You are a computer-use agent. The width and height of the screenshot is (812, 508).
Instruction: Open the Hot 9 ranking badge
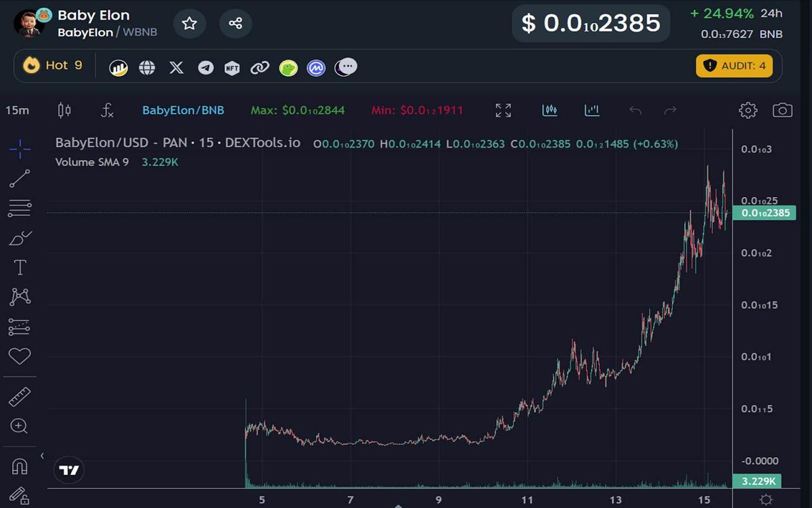pos(53,66)
